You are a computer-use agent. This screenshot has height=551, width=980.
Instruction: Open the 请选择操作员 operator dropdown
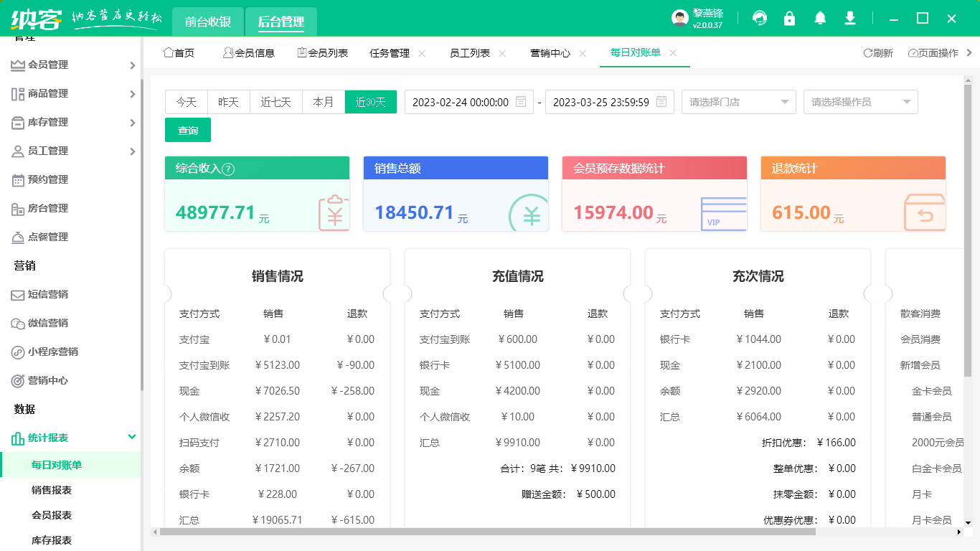click(x=860, y=102)
